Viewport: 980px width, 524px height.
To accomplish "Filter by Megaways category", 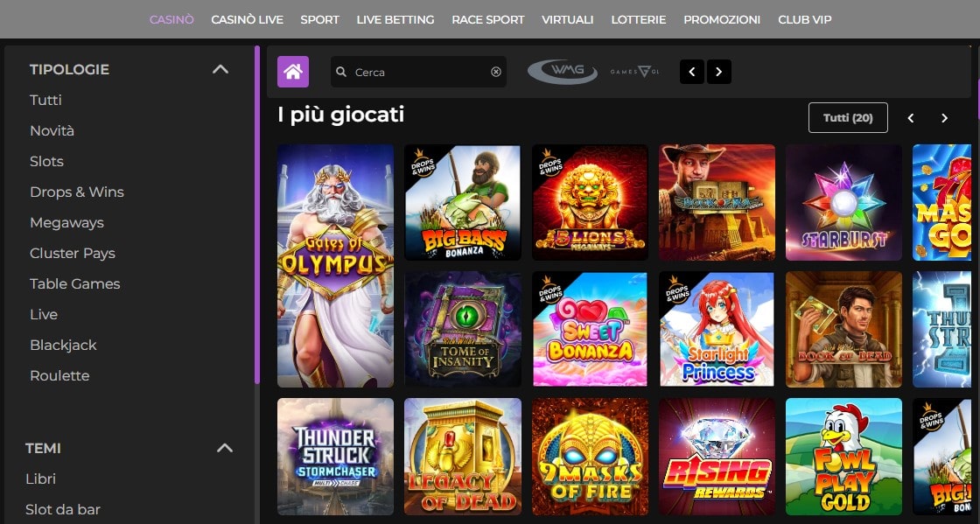I will 66,222.
